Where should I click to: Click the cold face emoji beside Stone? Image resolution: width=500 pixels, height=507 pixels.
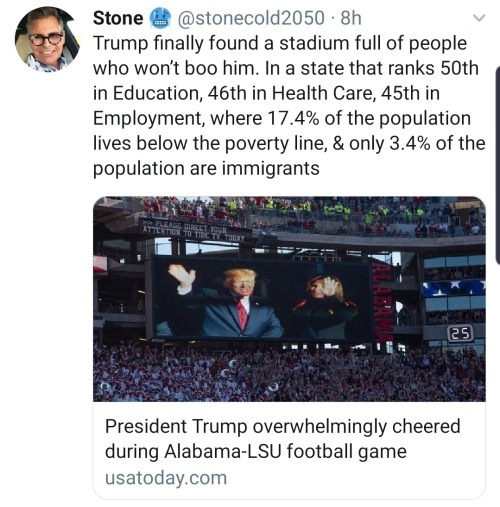click(x=160, y=18)
